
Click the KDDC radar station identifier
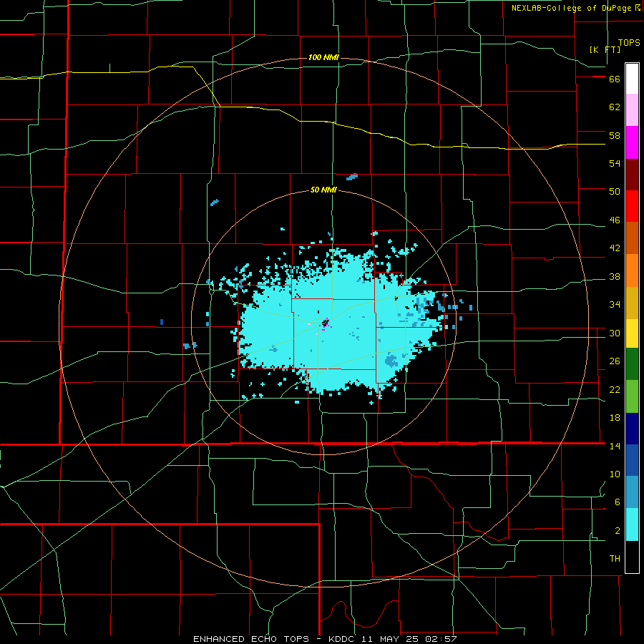343,639
